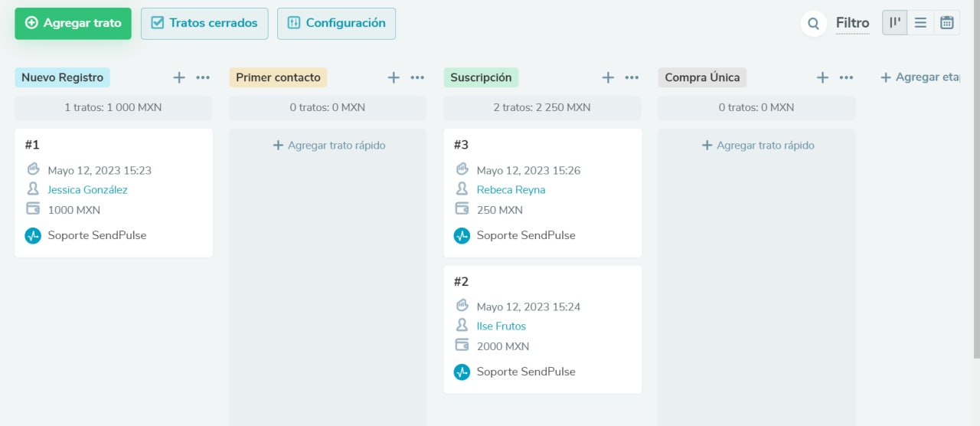Click the Suscripción green stage label
The height and width of the screenshot is (426, 980).
point(481,77)
